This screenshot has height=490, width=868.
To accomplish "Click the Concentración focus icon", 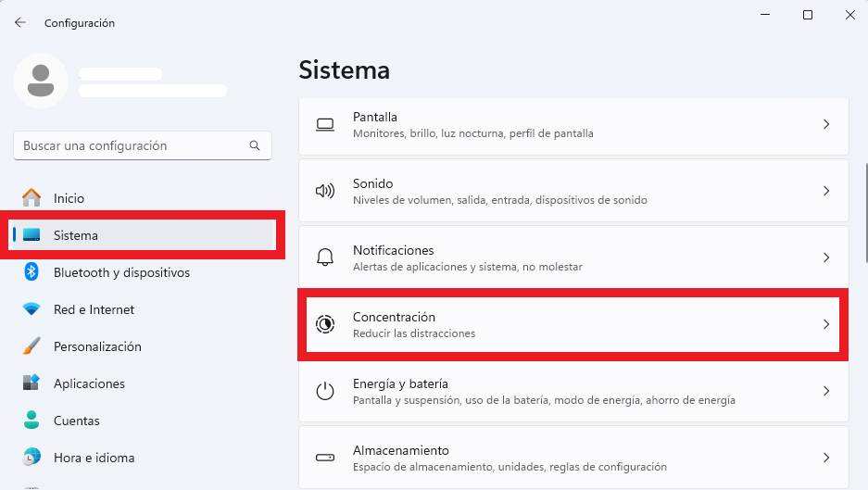I will (x=325, y=324).
